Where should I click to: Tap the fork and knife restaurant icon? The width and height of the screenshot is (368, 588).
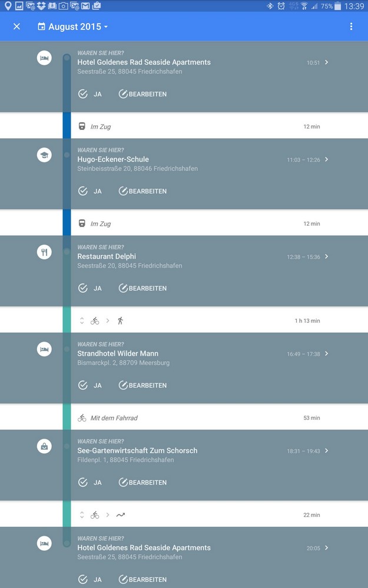tap(44, 252)
